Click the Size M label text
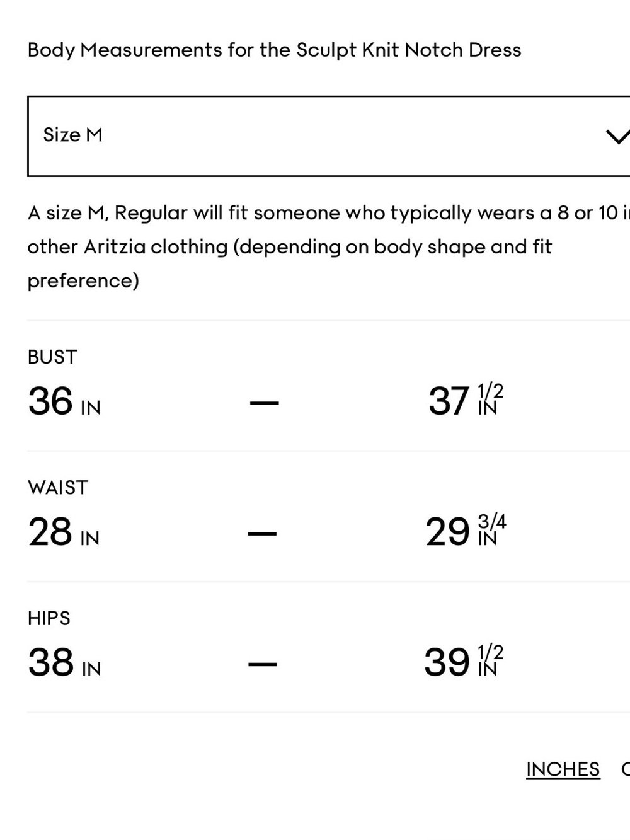The height and width of the screenshot is (840, 630). pyautogui.click(x=72, y=135)
